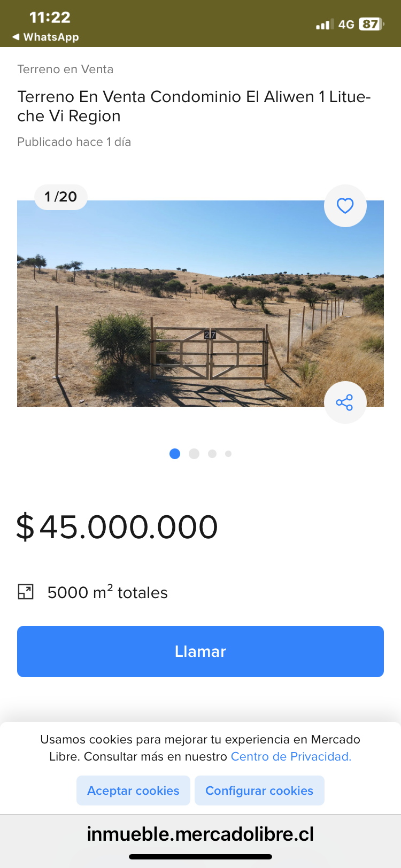Screen dimensions: 401x868
Task: Select the first blue carousel dot
Action: point(175,454)
